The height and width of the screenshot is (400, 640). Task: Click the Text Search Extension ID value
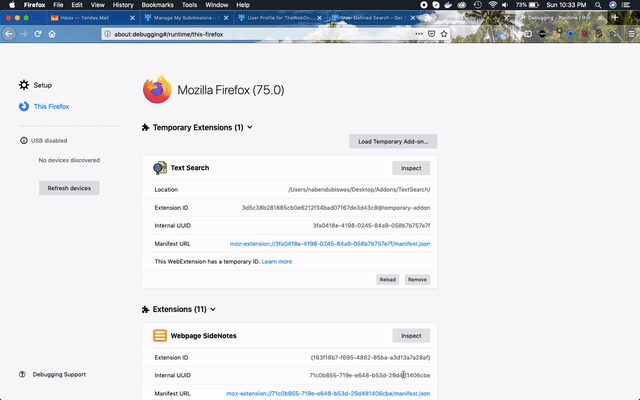[336, 207]
